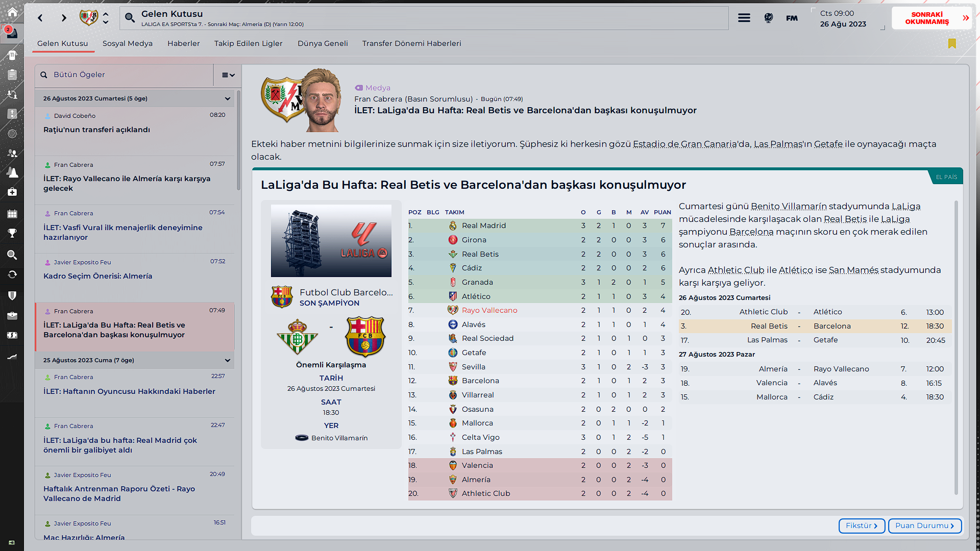
Task: Navigate forward with the right arrow
Action: [x=64, y=18]
